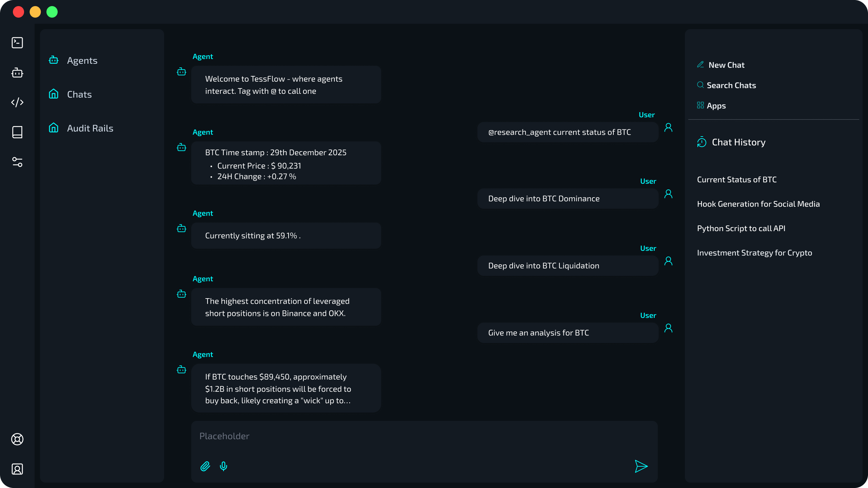The height and width of the screenshot is (488, 868).
Task: Activate the microphone voice input
Action: coord(223,466)
